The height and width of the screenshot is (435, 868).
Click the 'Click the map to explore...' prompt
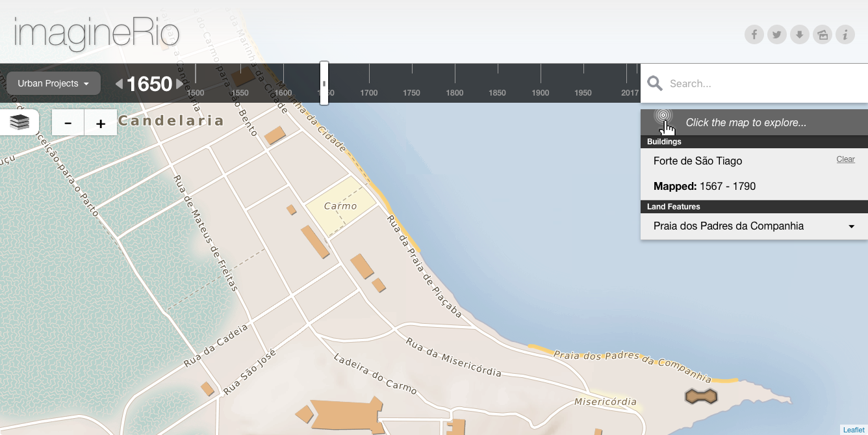pos(746,122)
